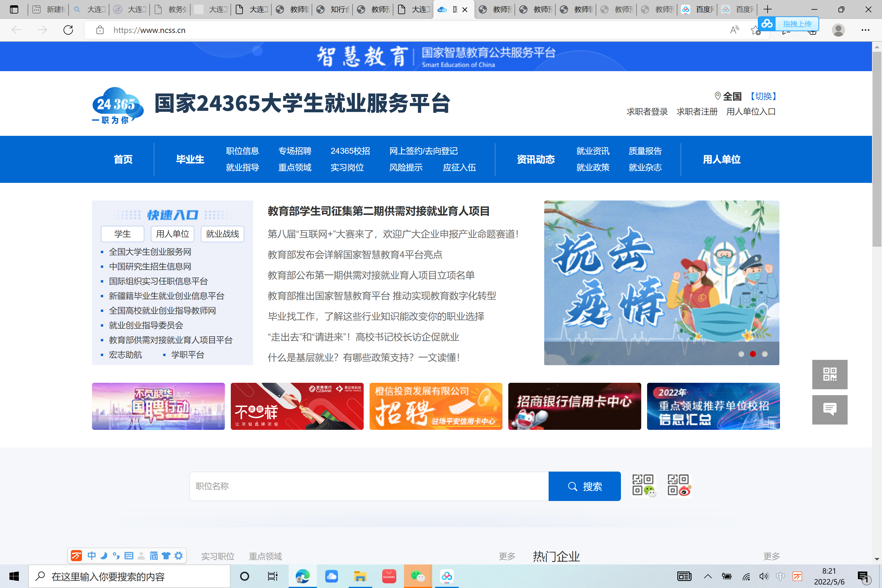Select the third carousel indicator dot
The width and height of the screenshot is (882, 588).
click(765, 354)
